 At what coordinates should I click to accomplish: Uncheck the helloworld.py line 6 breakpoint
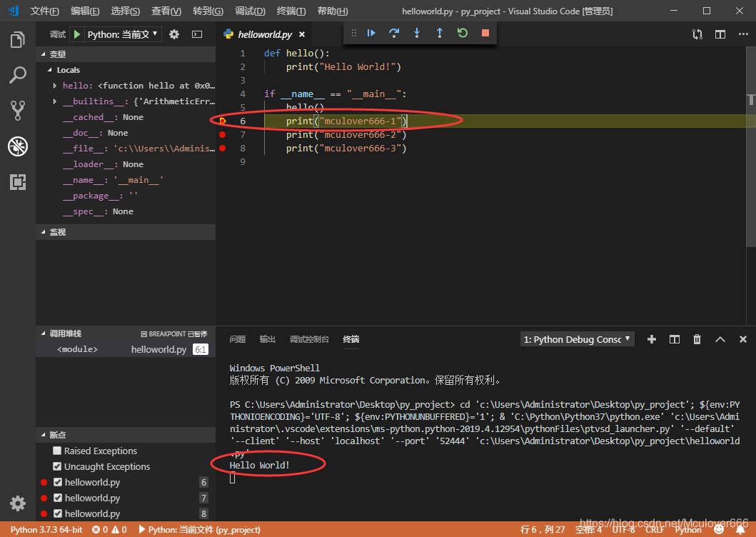57,482
